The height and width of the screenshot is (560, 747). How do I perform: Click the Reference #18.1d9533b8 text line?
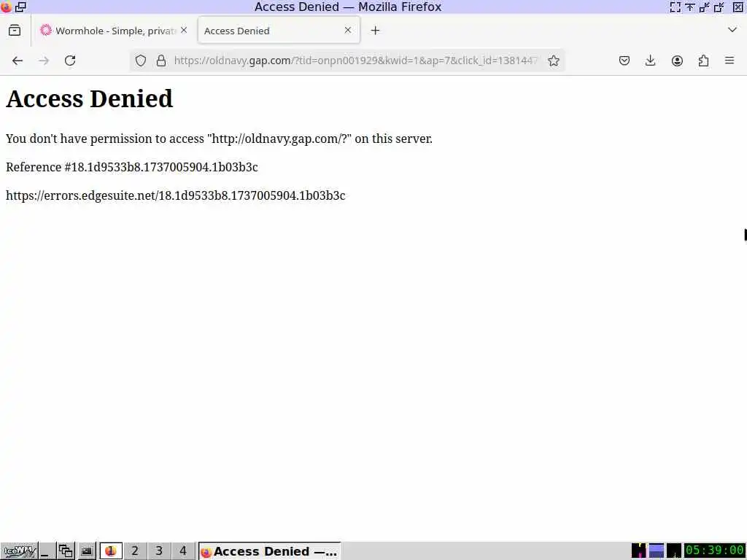click(132, 167)
